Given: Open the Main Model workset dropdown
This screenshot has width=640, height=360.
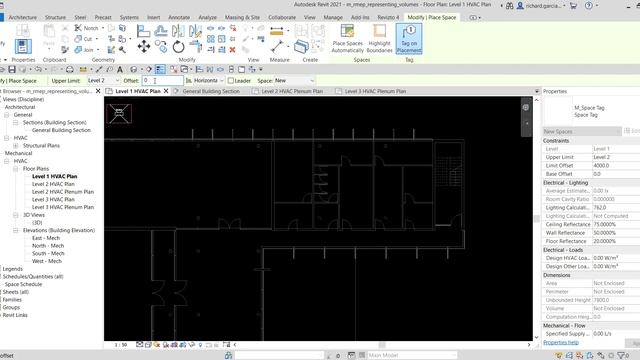Looking at the screenshot, I should point(412,356).
